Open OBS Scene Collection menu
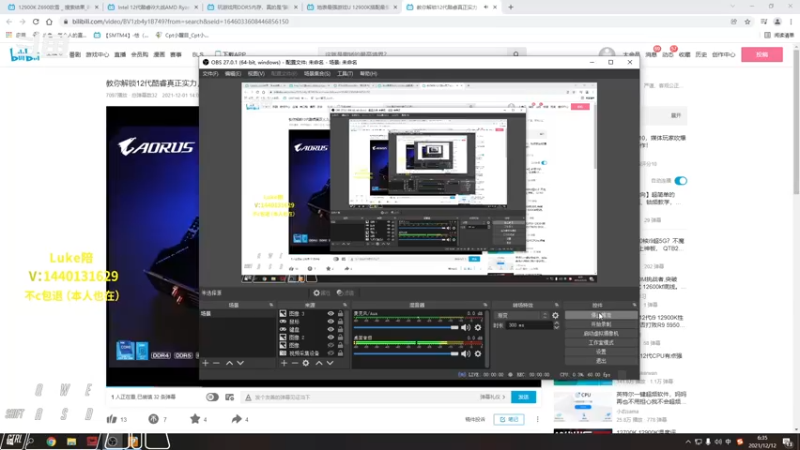Screen dimensions: 800x450 click(317, 73)
